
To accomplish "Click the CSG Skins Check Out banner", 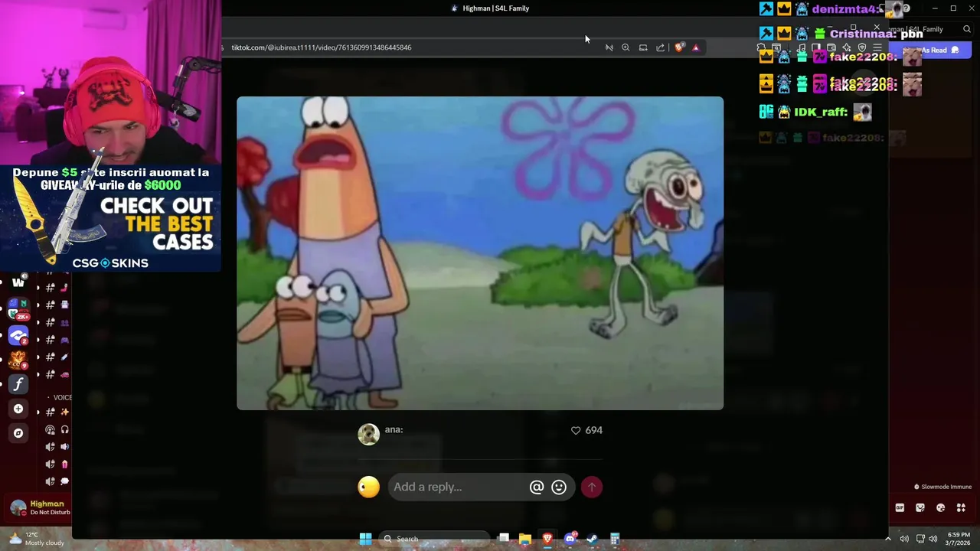I will [111, 218].
